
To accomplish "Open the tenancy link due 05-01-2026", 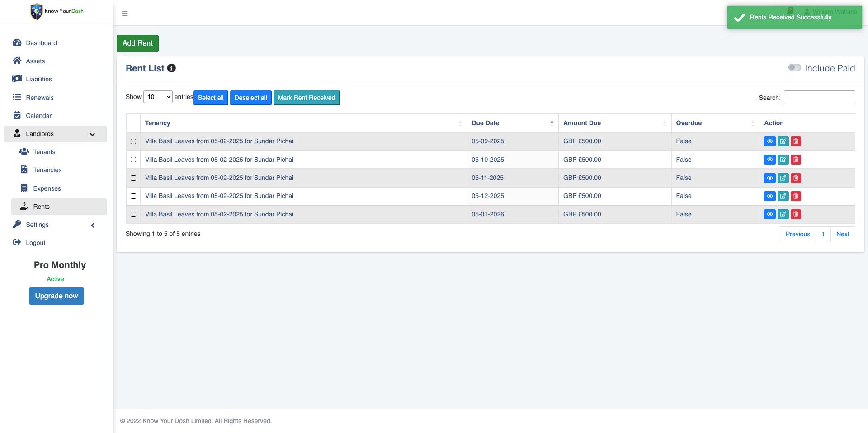I will (219, 214).
